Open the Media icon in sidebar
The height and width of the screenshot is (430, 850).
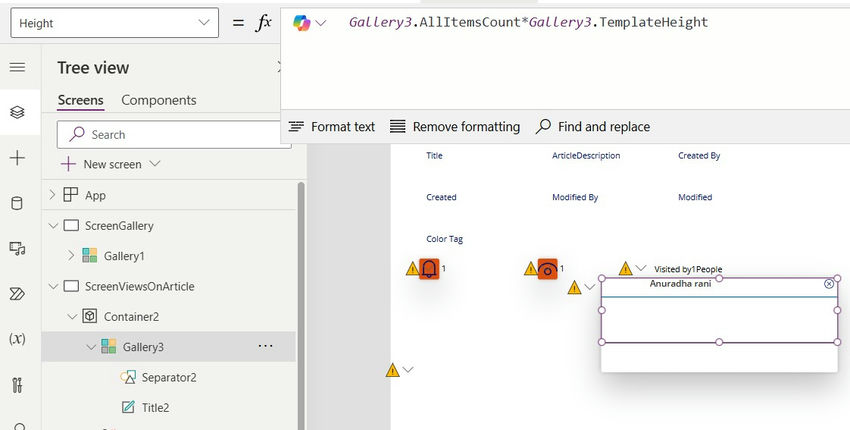click(x=17, y=248)
